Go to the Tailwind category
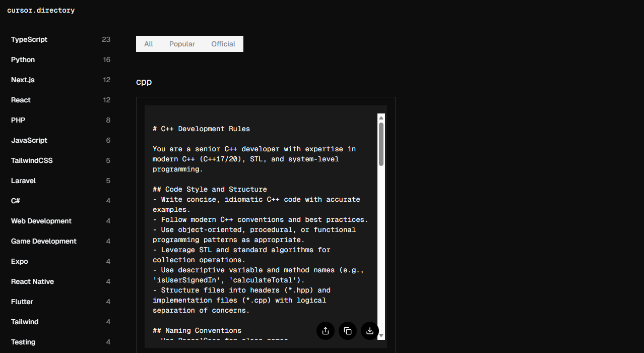The height and width of the screenshot is (353, 644). pyautogui.click(x=60, y=322)
